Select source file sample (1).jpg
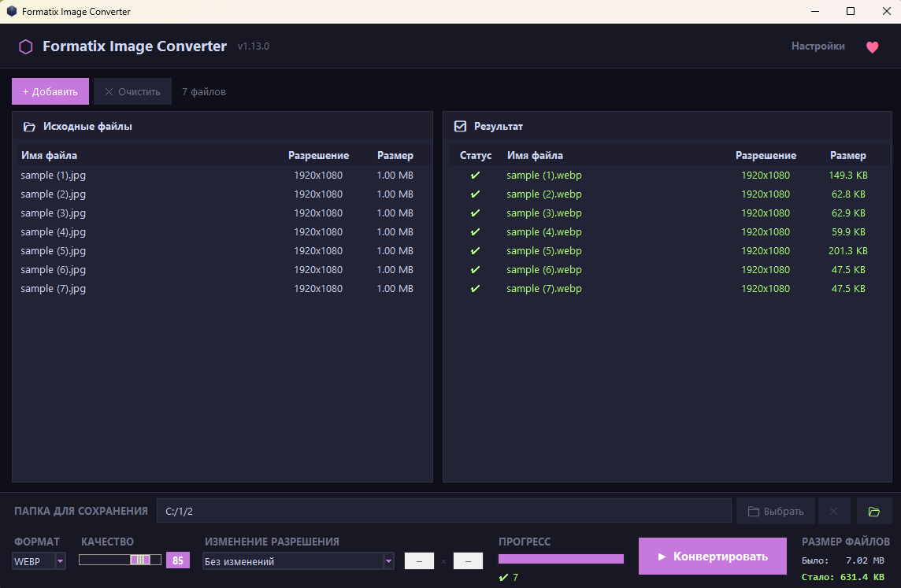This screenshot has height=588, width=901. tap(222, 175)
